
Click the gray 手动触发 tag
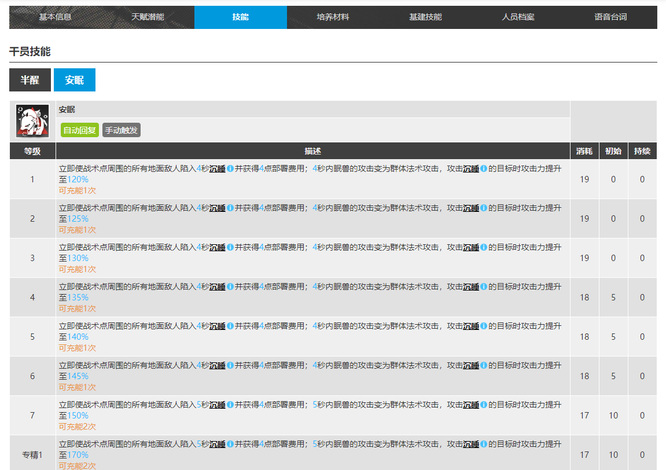121,130
